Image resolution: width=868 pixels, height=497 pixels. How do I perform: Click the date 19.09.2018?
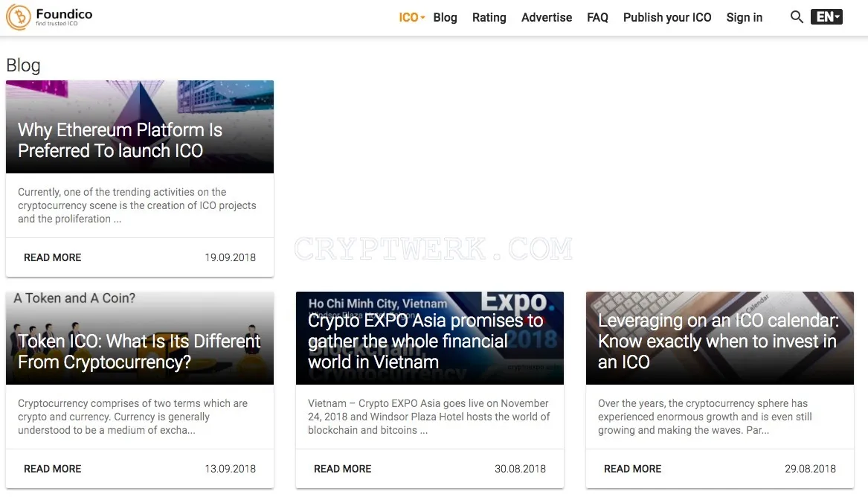pos(231,257)
